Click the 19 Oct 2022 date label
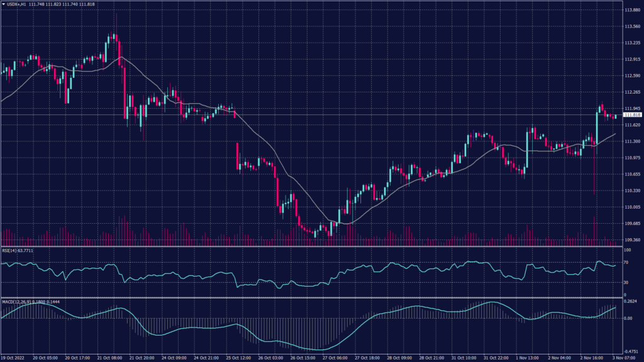The width and height of the screenshot is (644, 362). click(x=12, y=356)
